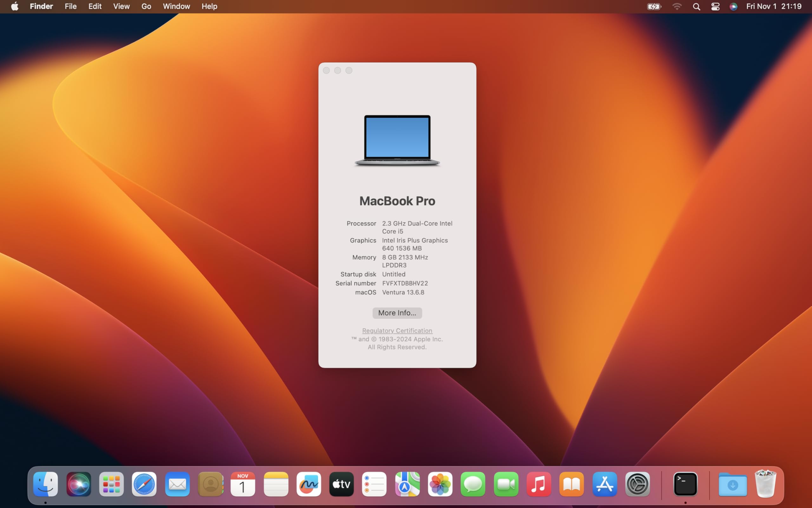The image size is (812, 508).
Task: Click the Siri menu bar icon
Action: [733, 6]
